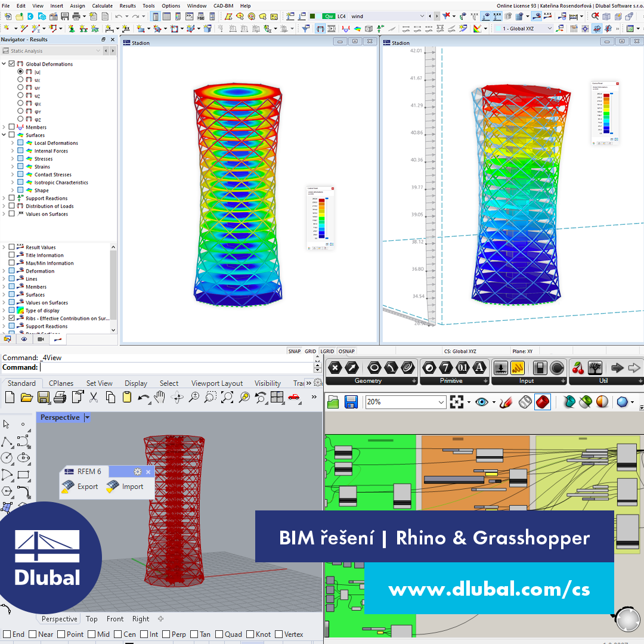Open the Calculate menu
The height and width of the screenshot is (644, 644).
(x=103, y=6)
